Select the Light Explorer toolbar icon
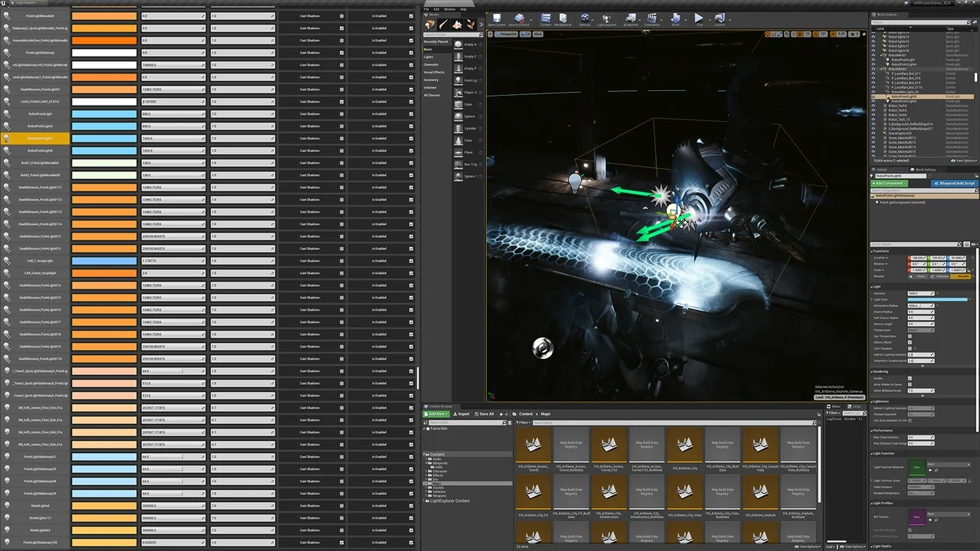Image resolution: width=980 pixels, height=551 pixels. pyautogui.click(x=606, y=19)
